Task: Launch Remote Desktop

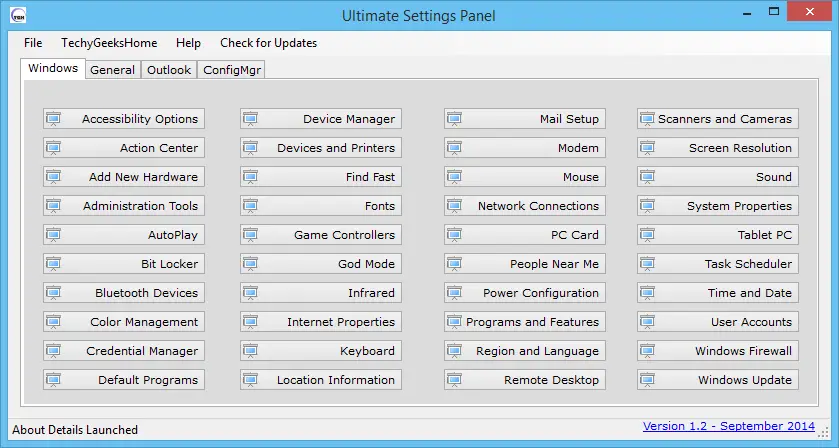Action: point(524,379)
